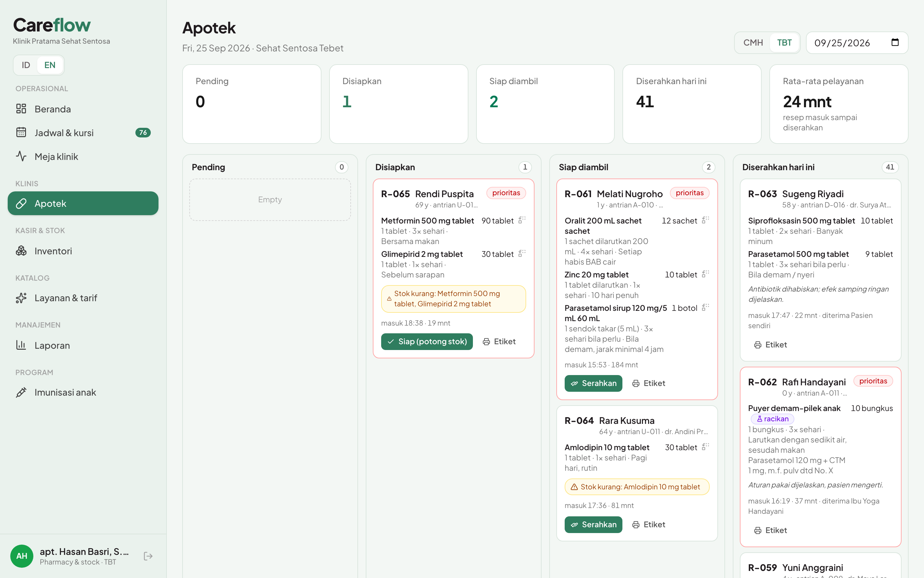Click the count badge 2 in Siap diambil column
The height and width of the screenshot is (578, 924).
click(708, 167)
